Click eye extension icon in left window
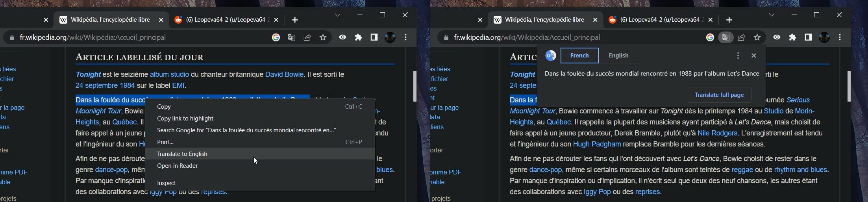The height and width of the screenshot is (202, 868). (342, 37)
